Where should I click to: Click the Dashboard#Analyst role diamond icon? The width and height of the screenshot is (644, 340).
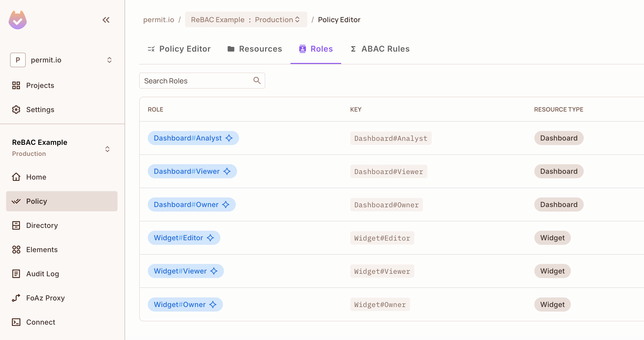(x=228, y=138)
